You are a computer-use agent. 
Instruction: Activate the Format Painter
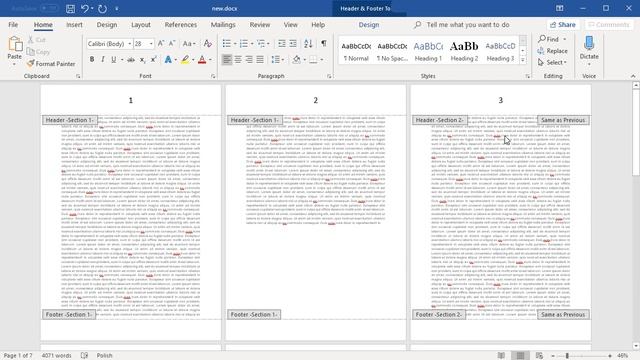[x=51, y=64]
